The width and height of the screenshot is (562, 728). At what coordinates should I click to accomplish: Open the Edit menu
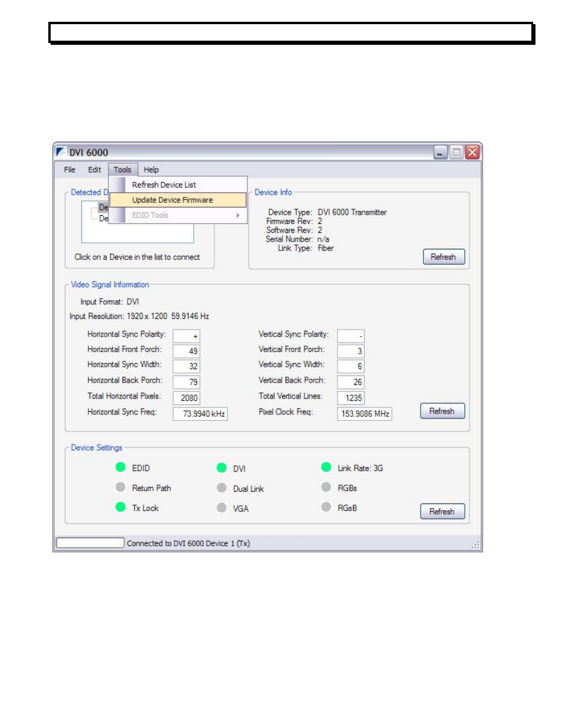click(94, 170)
